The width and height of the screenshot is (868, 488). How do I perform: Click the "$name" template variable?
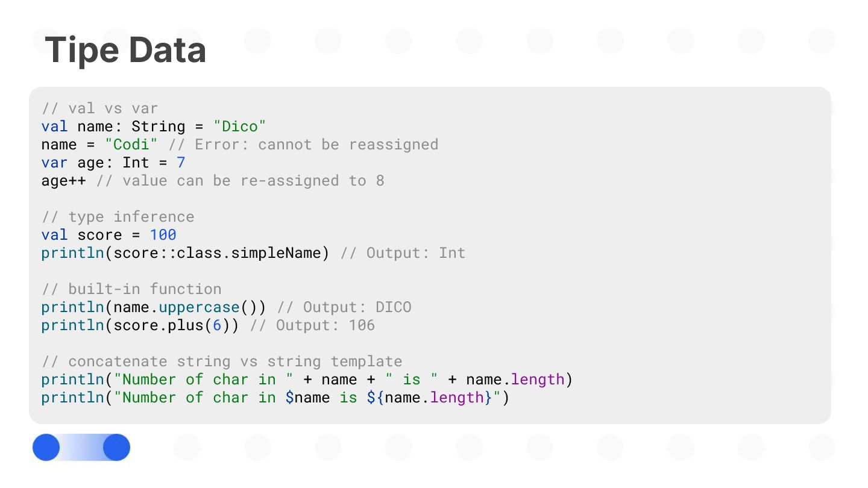click(x=307, y=398)
